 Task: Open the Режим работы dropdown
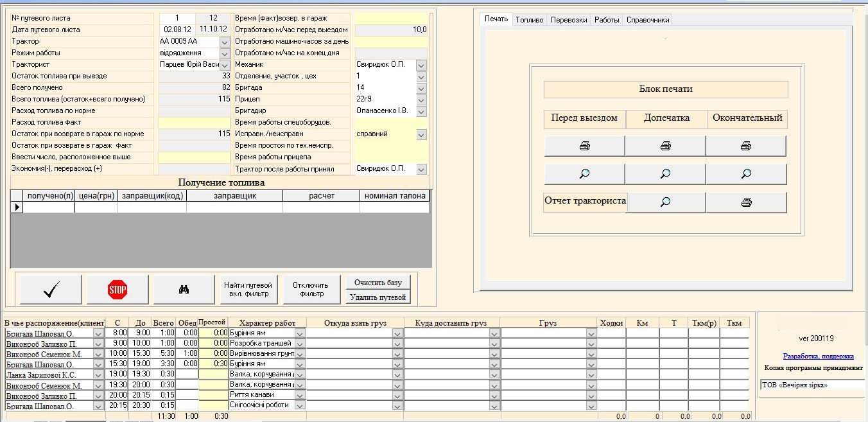point(225,53)
